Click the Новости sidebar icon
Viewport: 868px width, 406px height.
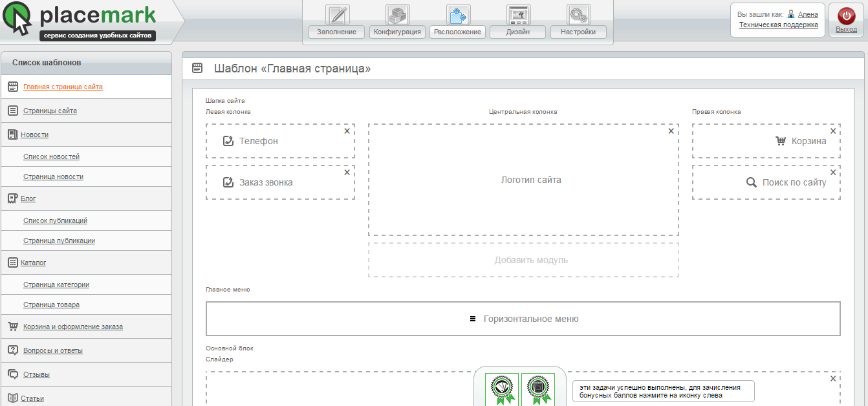tap(13, 134)
